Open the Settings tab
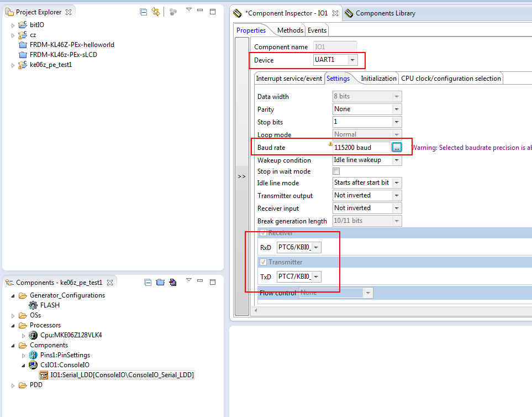Viewport: 532px width, 417px height. pos(338,79)
